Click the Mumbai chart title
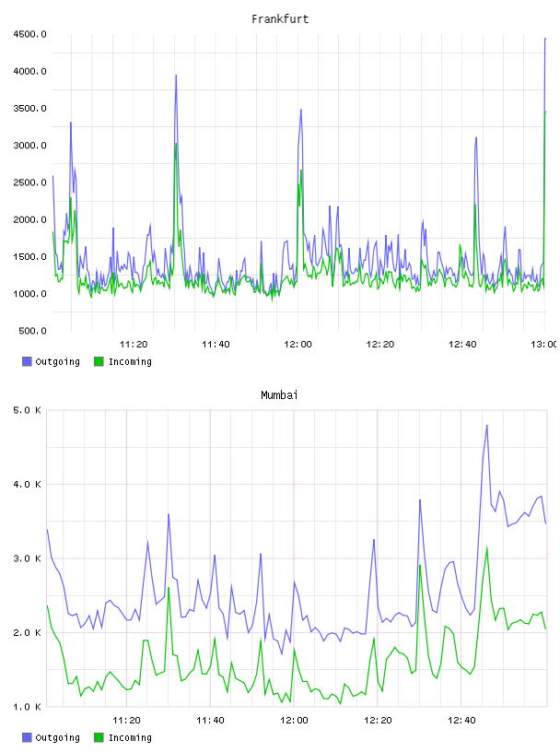Image resolution: width=560 pixels, height=752 pixels. [279, 395]
